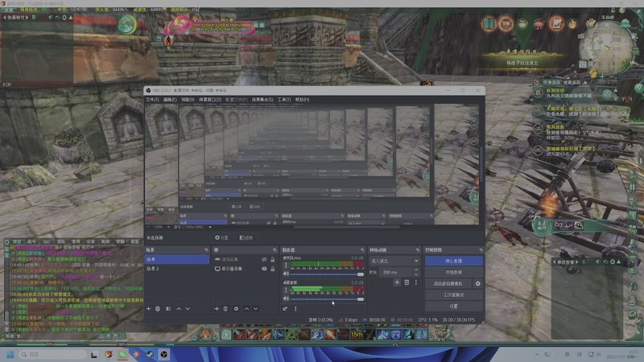Mute the desktop audio channel
The image size is (644, 362).
287,298
